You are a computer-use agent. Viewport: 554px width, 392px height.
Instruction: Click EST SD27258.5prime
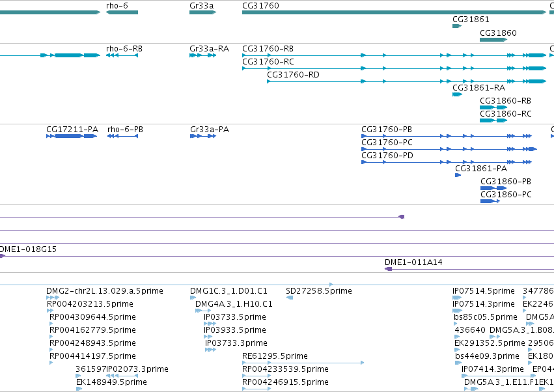click(x=289, y=298)
